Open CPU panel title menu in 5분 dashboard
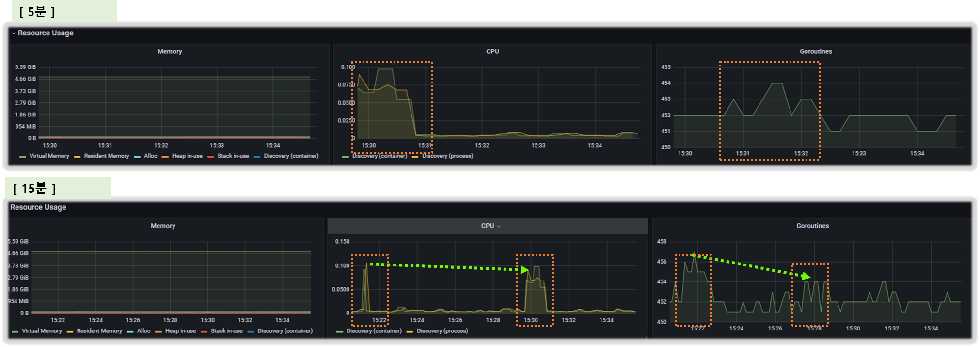Viewport: 980px width, 347px height. coord(492,51)
